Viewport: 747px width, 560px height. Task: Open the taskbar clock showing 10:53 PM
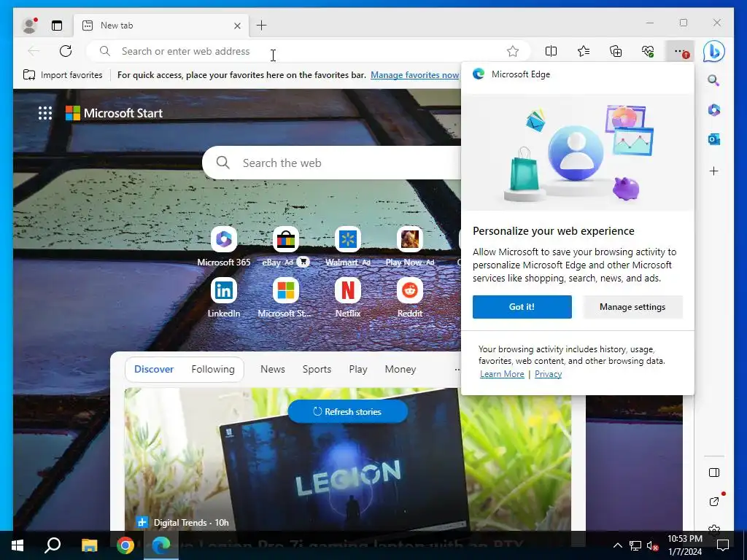click(x=684, y=545)
